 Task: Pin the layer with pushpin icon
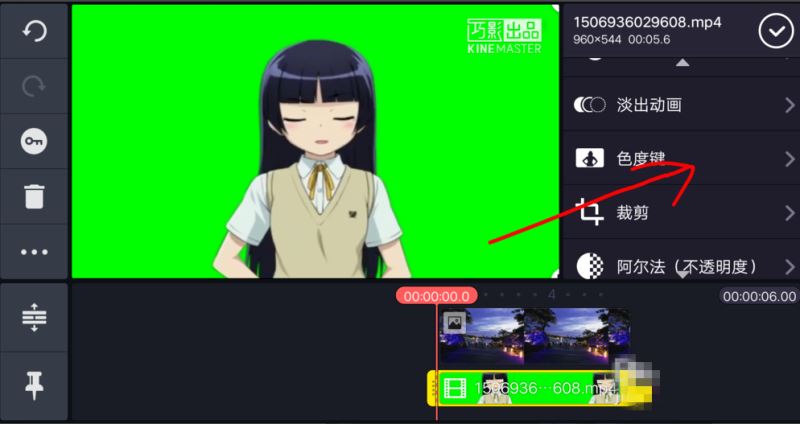point(34,386)
